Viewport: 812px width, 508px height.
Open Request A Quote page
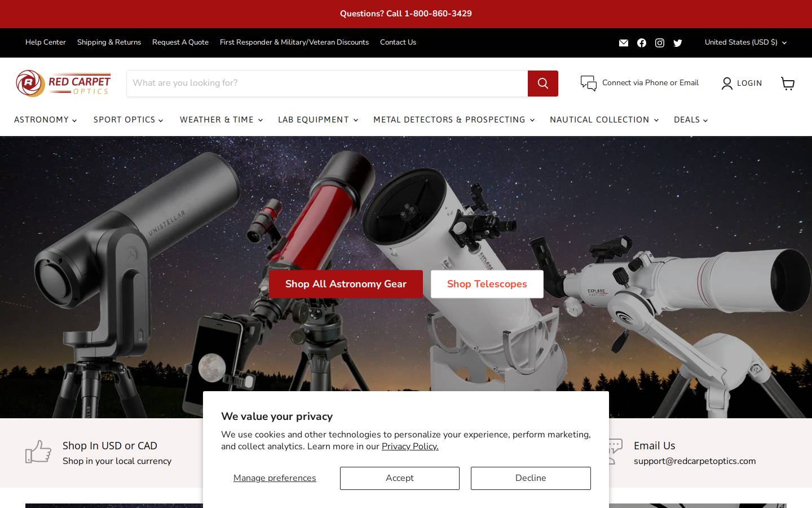pyautogui.click(x=180, y=42)
